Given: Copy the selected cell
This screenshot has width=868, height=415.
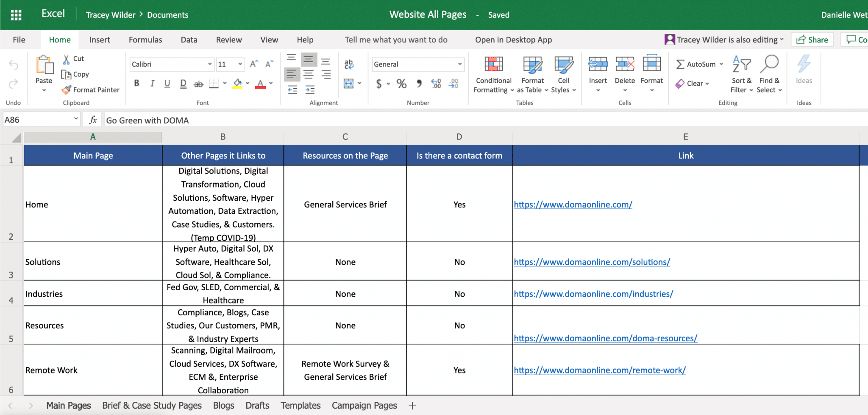Looking at the screenshot, I should [x=75, y=74].
